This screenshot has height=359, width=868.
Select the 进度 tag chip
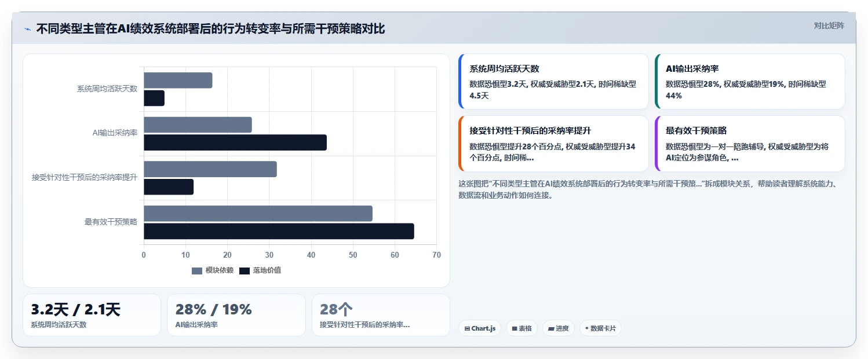[x=559, y=328]
